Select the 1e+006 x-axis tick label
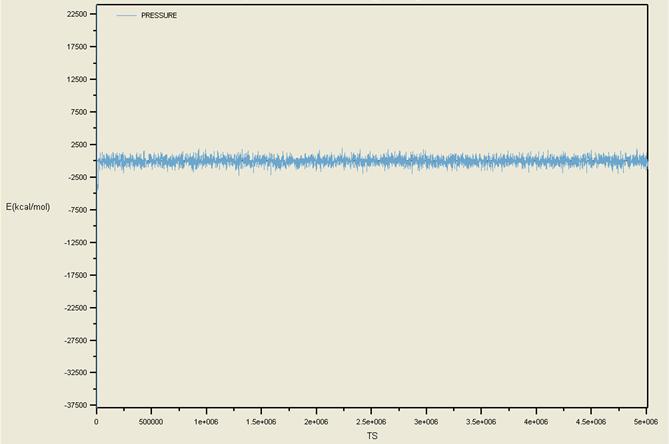Image resolution: width=669 pixels, height=444 pixels. [206, 421]
